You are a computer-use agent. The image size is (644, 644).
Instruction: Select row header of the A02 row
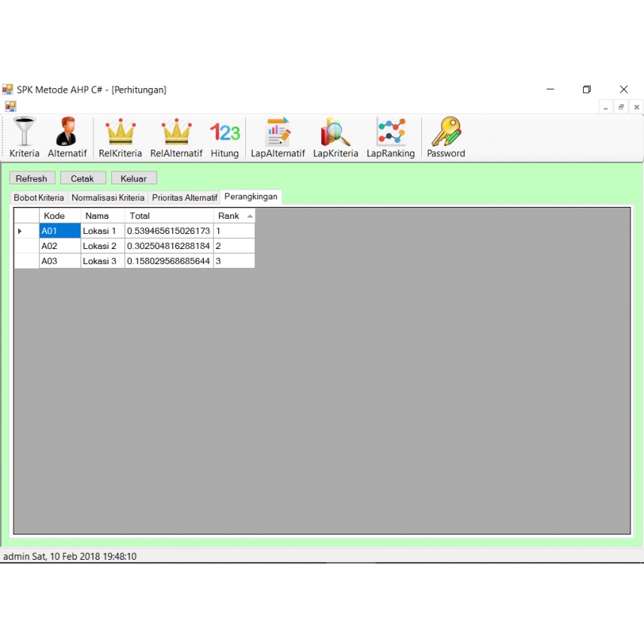click(26, 246)
